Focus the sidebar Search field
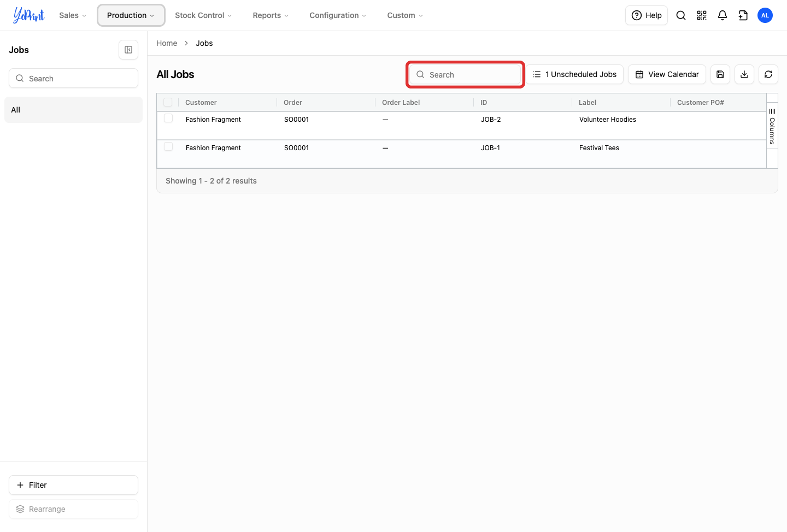 (x=73, y=78)
